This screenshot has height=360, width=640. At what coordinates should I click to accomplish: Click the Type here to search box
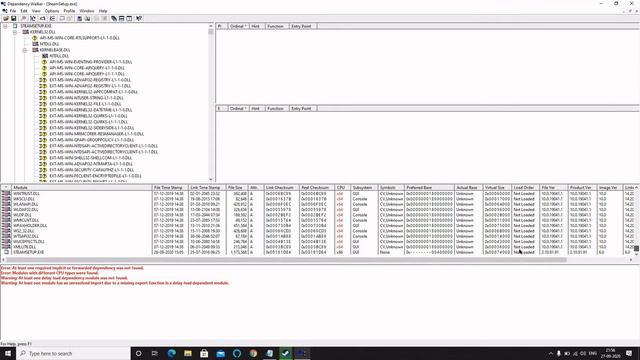point(73,353)
